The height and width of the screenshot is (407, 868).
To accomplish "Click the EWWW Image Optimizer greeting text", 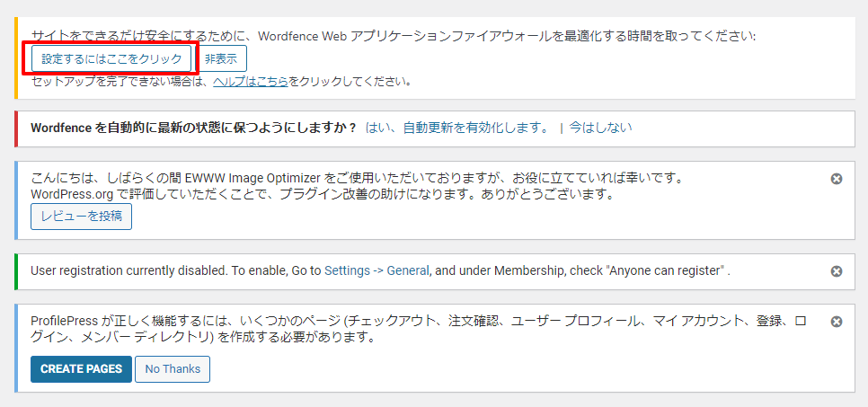I will [x=356, y=178].
